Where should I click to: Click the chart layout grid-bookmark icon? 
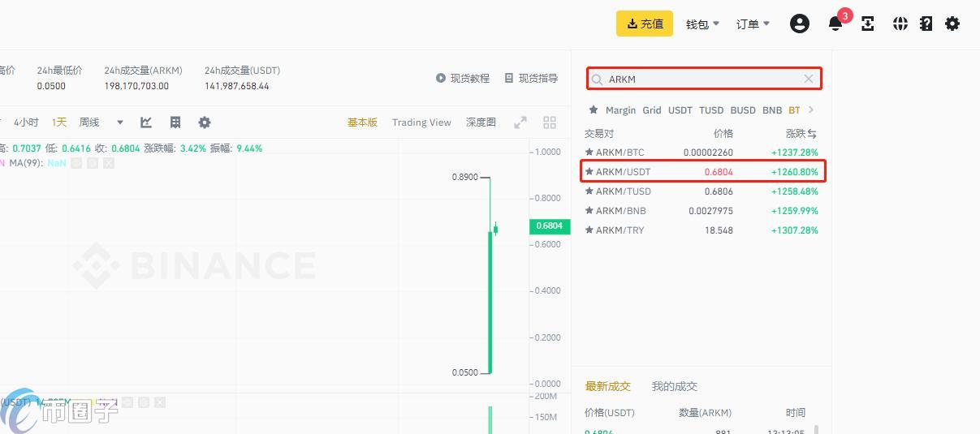tap(175, 122)
